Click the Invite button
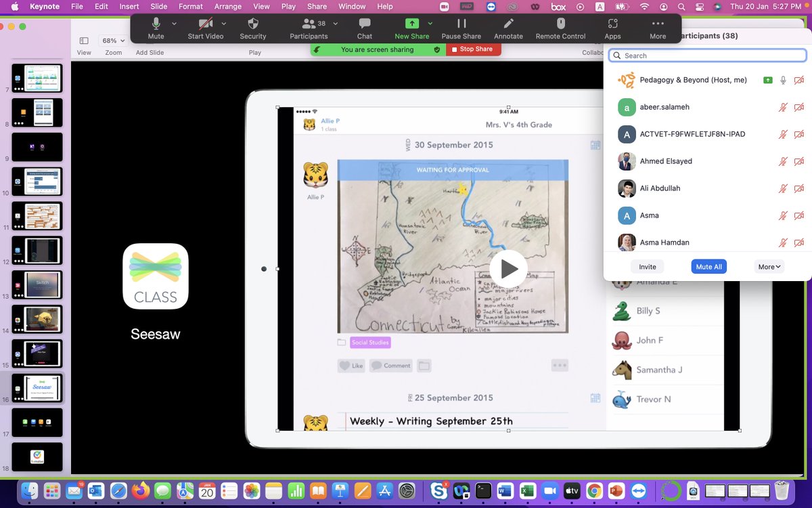This screenshot has width=812, height=508. click(x=648, y=267)
